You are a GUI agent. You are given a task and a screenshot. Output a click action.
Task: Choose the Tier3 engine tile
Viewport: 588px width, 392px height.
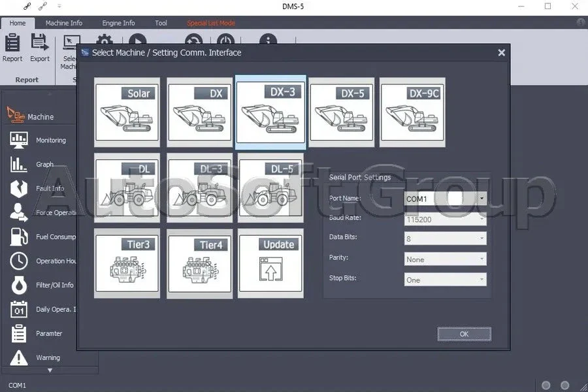click(x=127, y=263)
